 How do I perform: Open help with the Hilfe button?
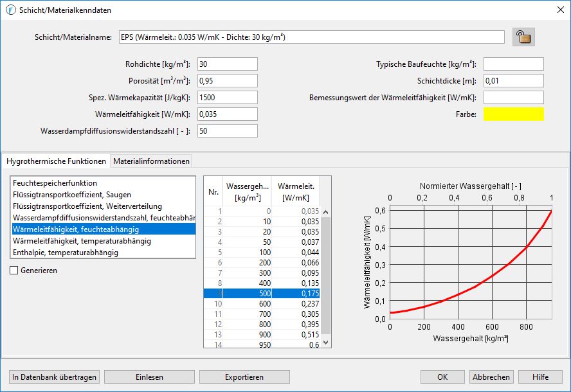coord(540,377)
